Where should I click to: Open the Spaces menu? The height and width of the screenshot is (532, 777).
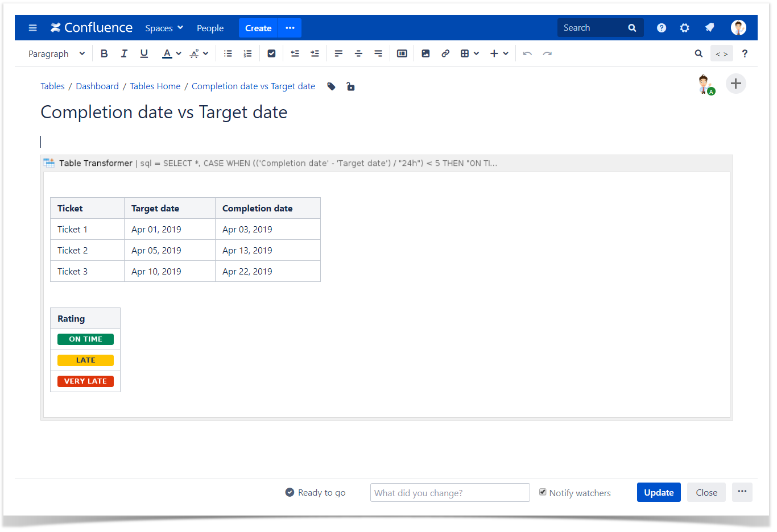pyautogui.click(x=164, y=28)
